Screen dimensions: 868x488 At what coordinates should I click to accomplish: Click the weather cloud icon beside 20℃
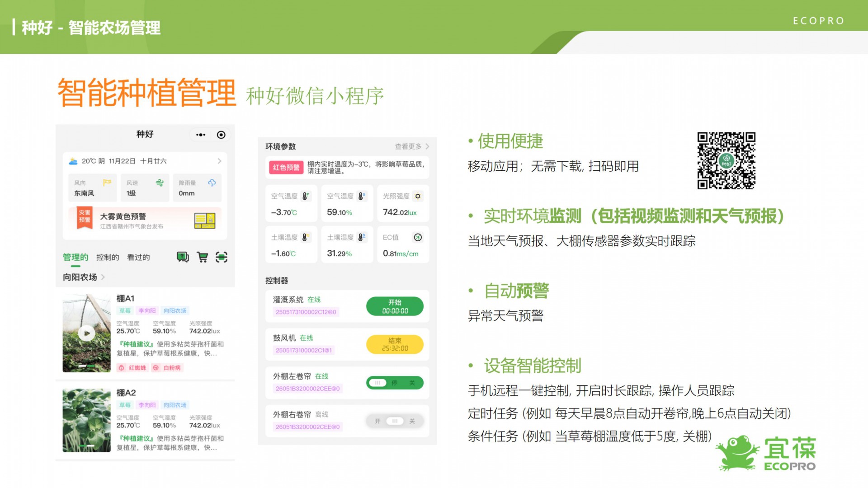click(x=73, y=161)
